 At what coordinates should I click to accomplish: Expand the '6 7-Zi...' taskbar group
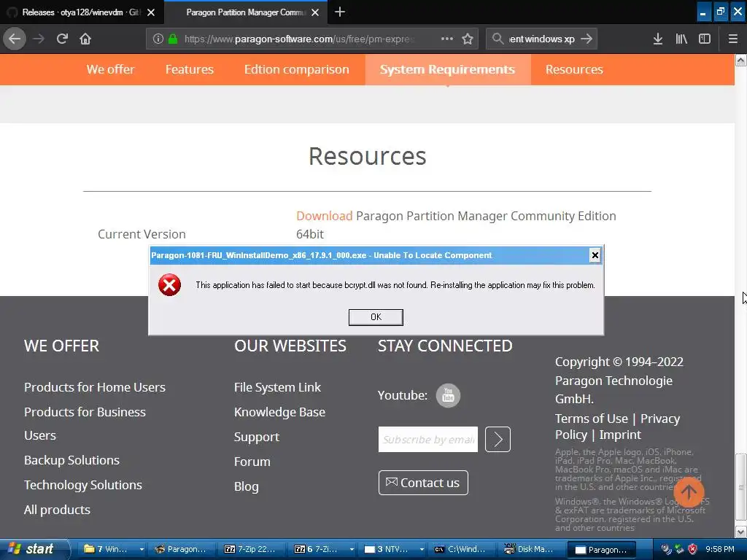coord(352,549)
